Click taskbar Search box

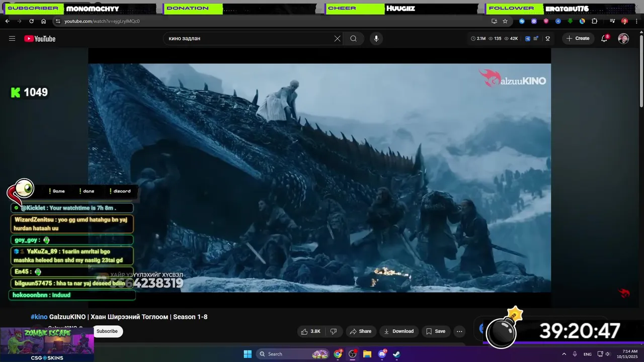click(x=293, y=354)
